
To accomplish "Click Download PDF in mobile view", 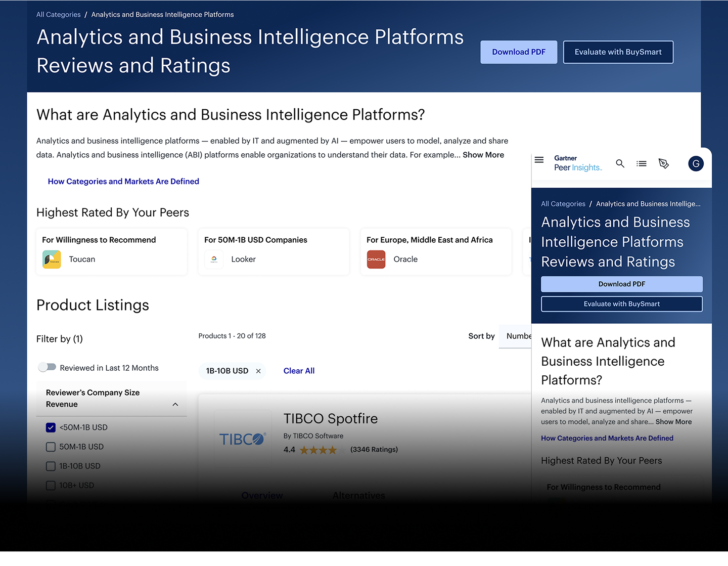I will click(622, 284).
